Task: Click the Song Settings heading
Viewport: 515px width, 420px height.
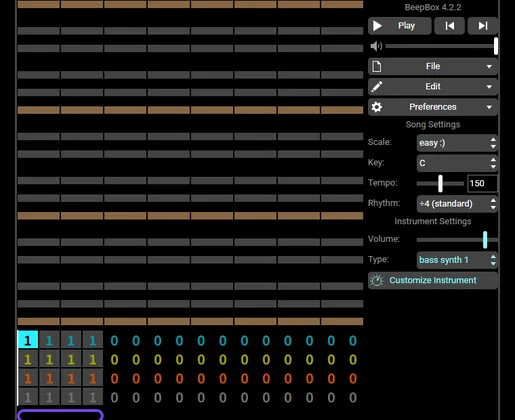Action: tap(433, 124)
